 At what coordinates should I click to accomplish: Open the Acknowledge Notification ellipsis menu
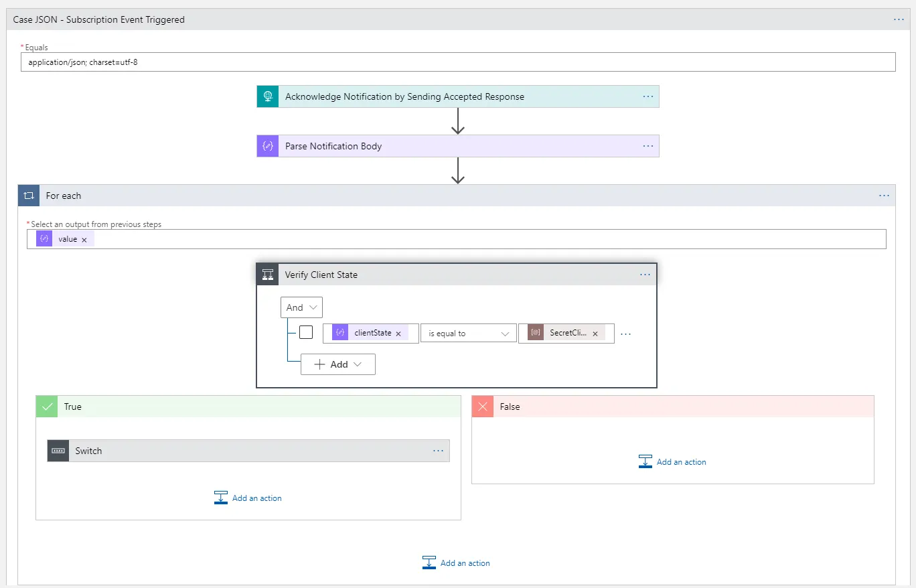click(x=648, y=96)
